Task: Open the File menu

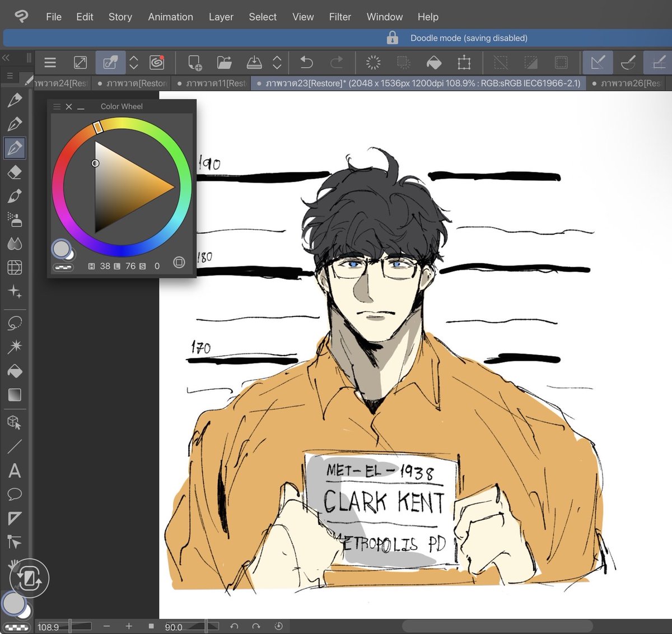Action: (54, 17)
